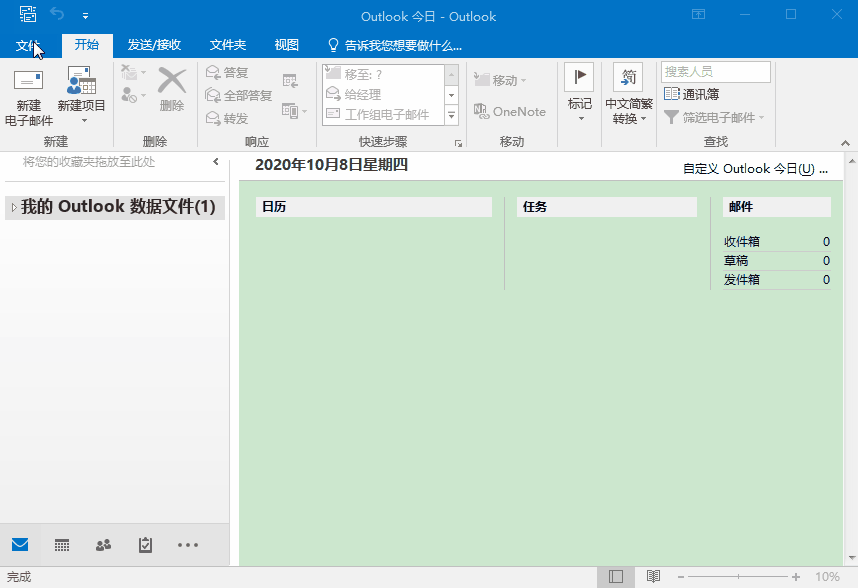Click the Undo arrow in the title bar

[57, 14]
